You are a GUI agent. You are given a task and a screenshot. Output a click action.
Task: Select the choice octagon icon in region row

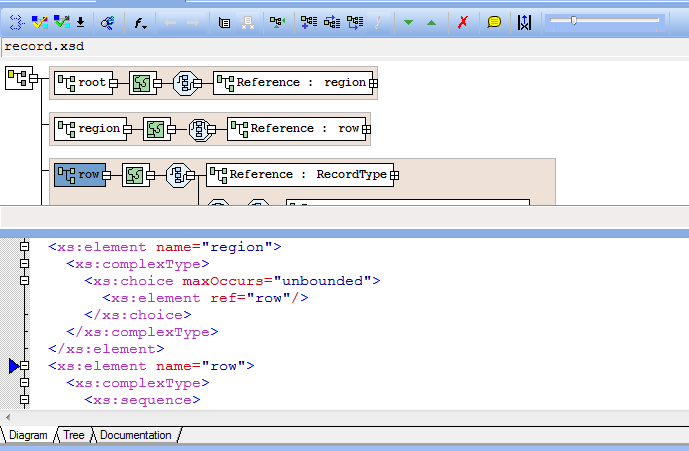point(200,129)
